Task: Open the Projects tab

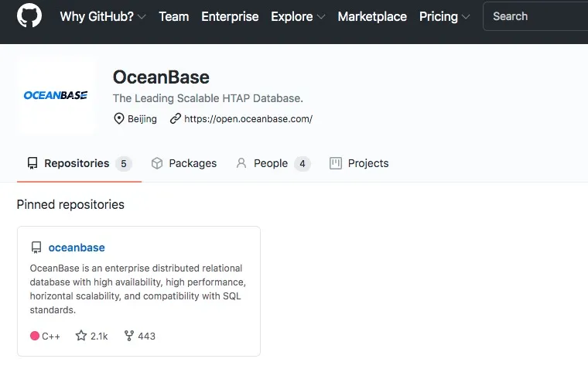Action: coord(359,163)
